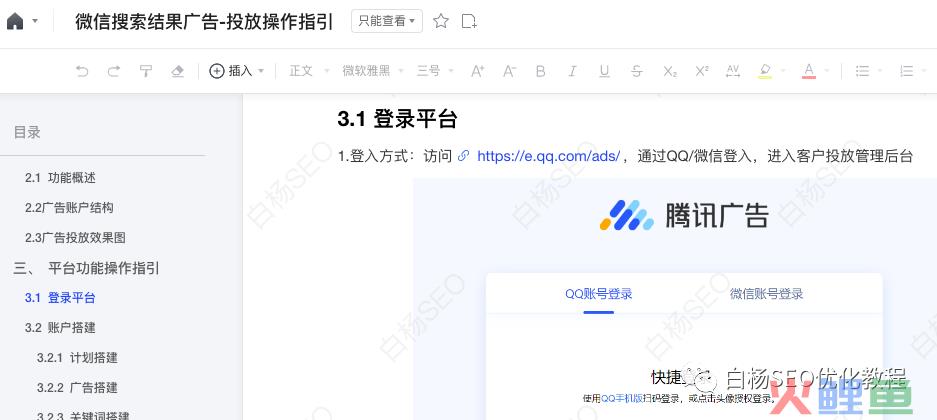
Task: Go to 2.3广告投放效果图 in outline
Action: pos(75,237)
